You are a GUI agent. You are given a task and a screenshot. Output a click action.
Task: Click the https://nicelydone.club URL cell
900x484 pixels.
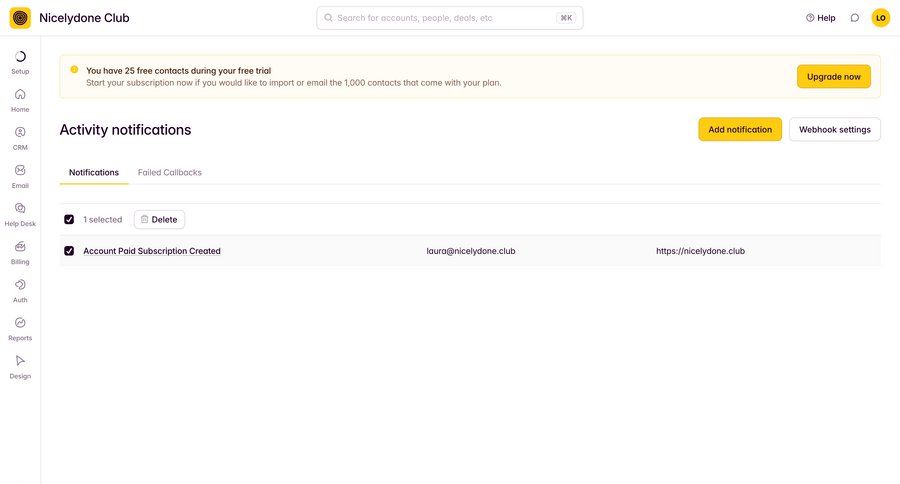click(x=700, y=251)
